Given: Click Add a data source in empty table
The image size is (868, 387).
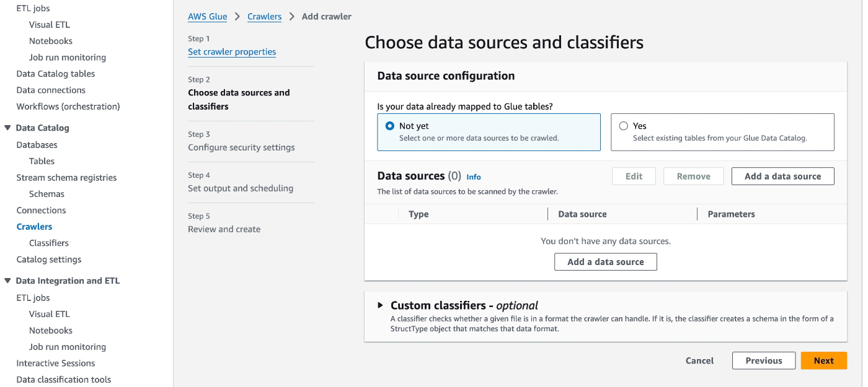Looking at the screenshot, I should click(605, 262).
